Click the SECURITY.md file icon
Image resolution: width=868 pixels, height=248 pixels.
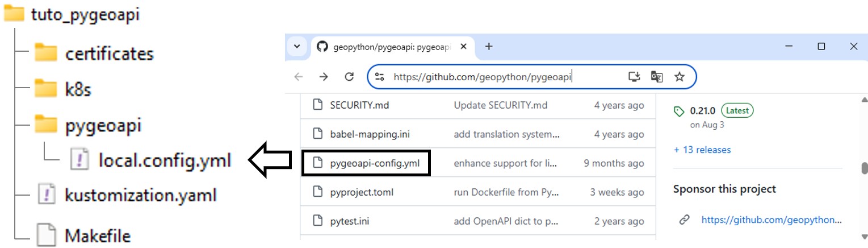pos(317,105)
